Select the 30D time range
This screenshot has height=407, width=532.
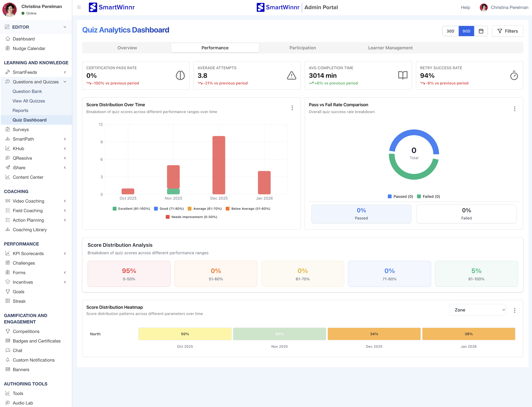(450, 31)
